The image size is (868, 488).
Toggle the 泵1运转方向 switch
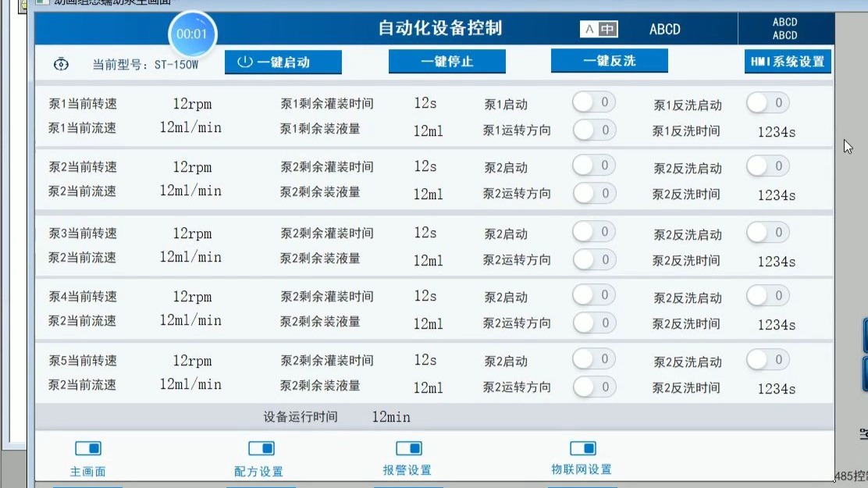coord(594,130)
